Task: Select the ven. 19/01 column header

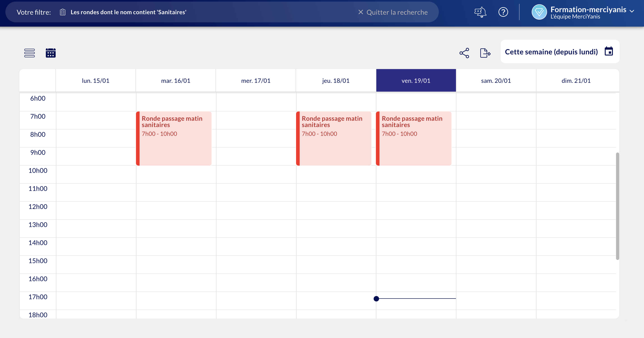Action: coord(416,81)
